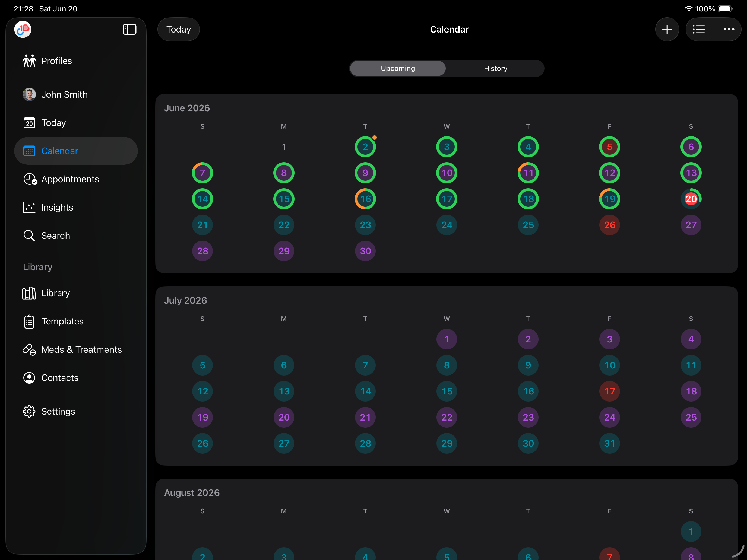Collapse the sidebar using the panel toggle icon
Image resolution: width=747 pixels, height=560 pixels.
click(129, 29)
